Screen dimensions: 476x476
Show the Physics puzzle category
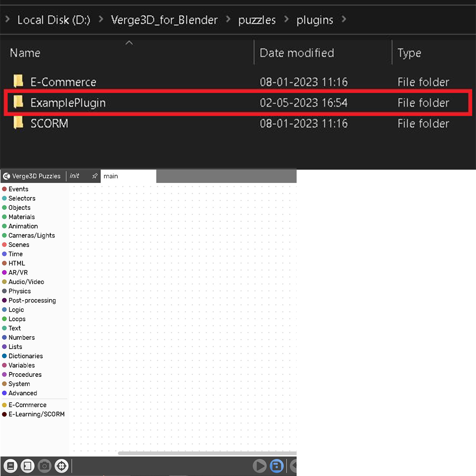coord(19,291)
